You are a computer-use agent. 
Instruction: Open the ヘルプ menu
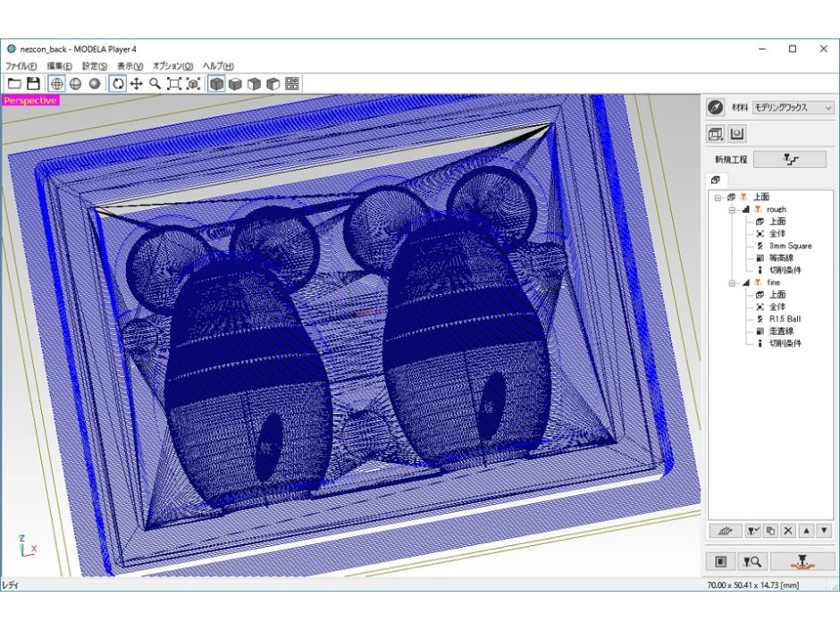218,66
